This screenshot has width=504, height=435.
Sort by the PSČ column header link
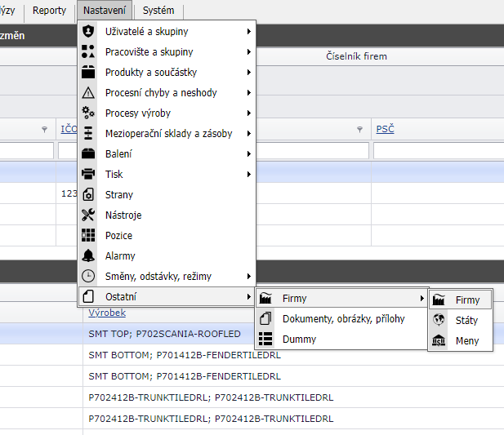(384, 130)
